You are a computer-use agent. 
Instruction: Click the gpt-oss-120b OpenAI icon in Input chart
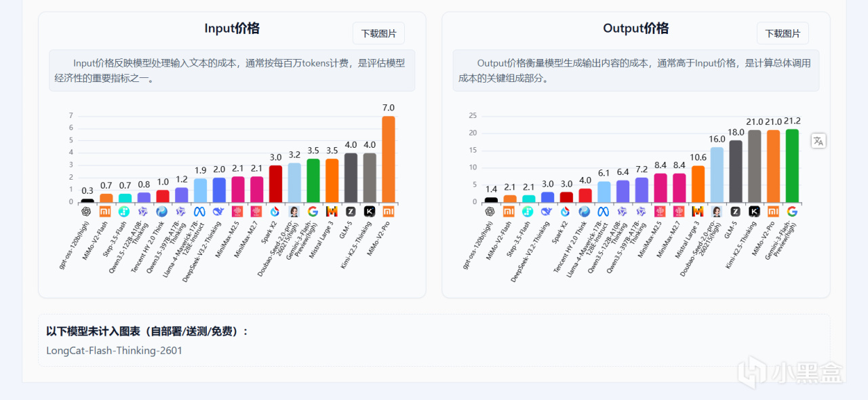86,212
